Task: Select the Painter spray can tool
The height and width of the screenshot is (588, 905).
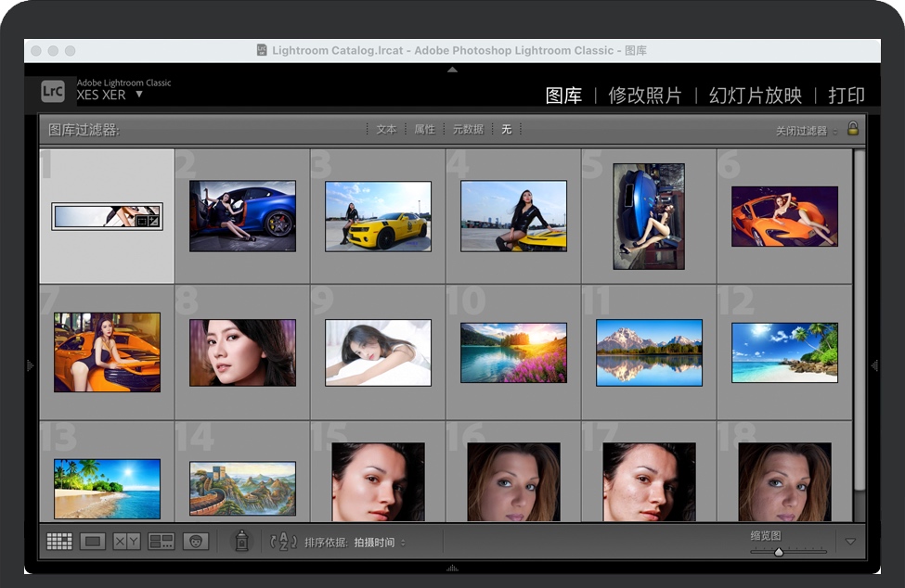Action: tap(241, 542)
